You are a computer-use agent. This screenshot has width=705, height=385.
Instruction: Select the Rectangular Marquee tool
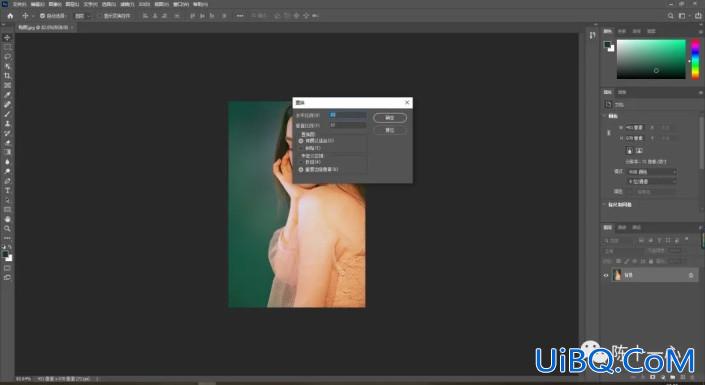pos(7,47)
